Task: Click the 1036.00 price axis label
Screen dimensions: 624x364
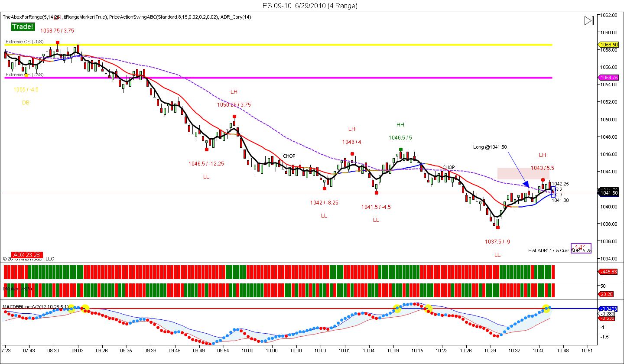Action: coord(608,241)
